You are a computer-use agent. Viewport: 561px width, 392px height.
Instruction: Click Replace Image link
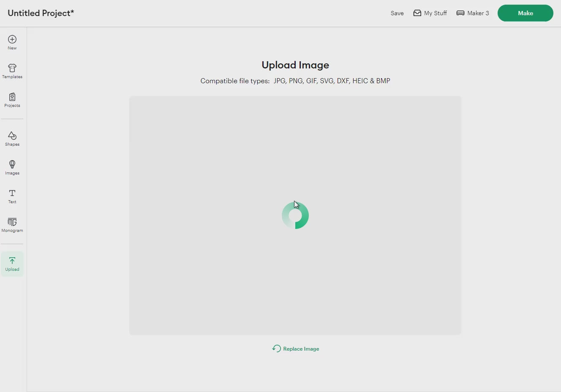click(x=296, y=348)
